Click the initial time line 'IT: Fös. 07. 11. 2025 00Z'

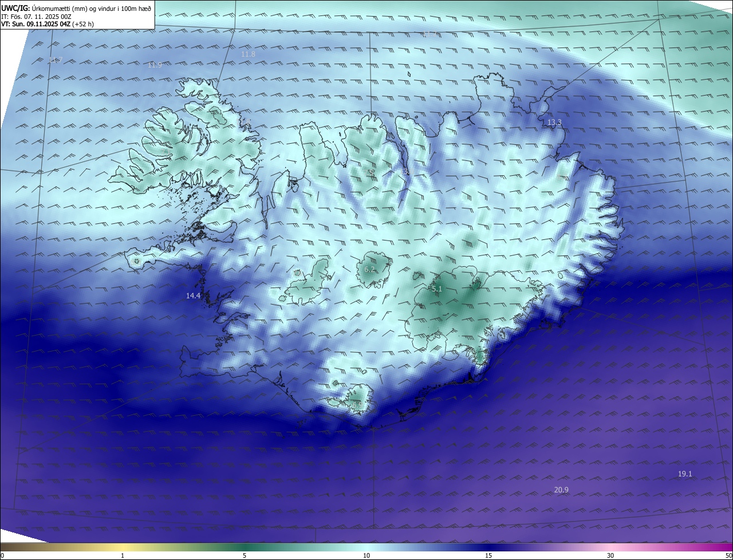point(36,17)
